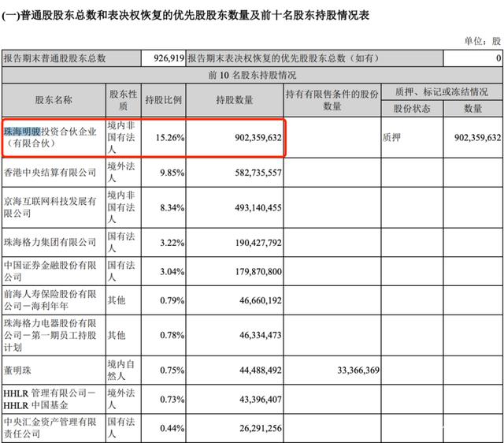Click the column header 持股数量
The width and height of the screenshot is (504, 443).
(235, 100)
